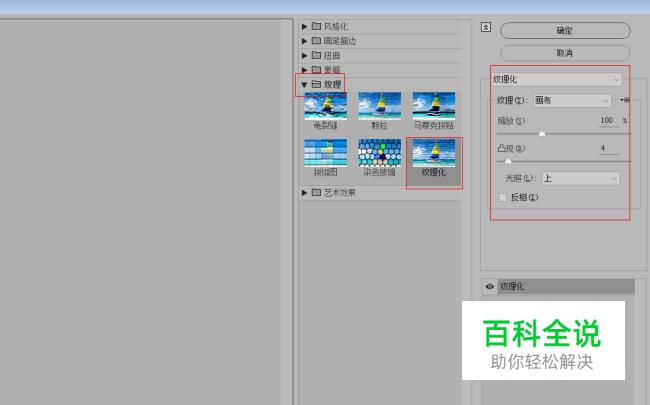
Task: Click the 缩放 slider handle
Action: pos(542,133)
